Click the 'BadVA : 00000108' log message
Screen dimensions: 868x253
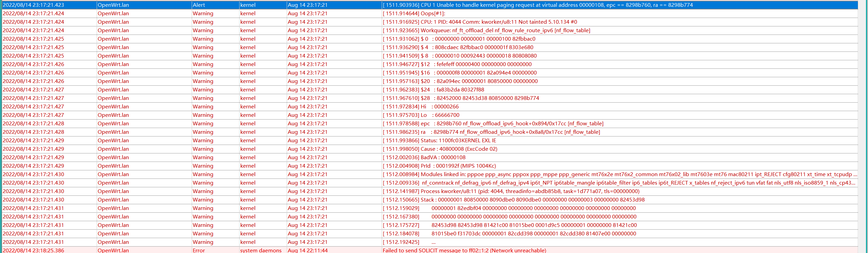click(424, 157)
